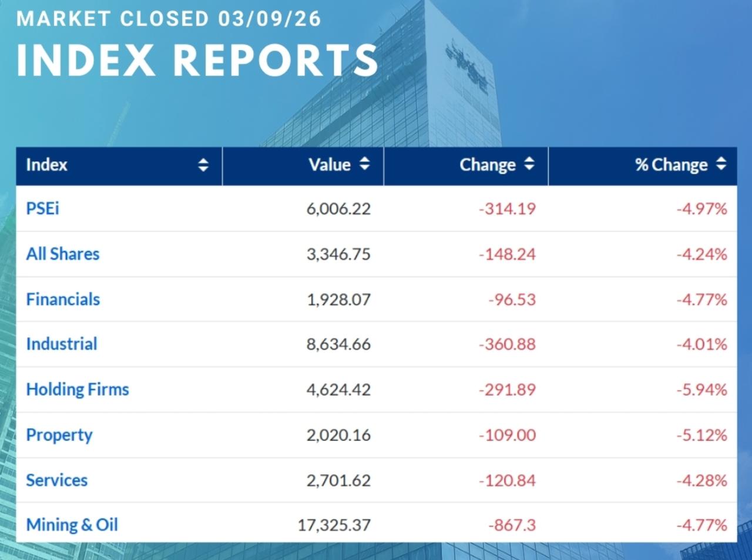Click the Holding Firms percent change -5.94%
Screen dimensions: 752x560
pyautogui.click(x=701, y=390)
